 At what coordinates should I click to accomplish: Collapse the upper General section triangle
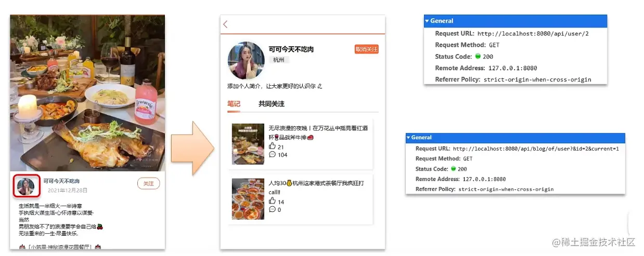click(x=427, y=21)
